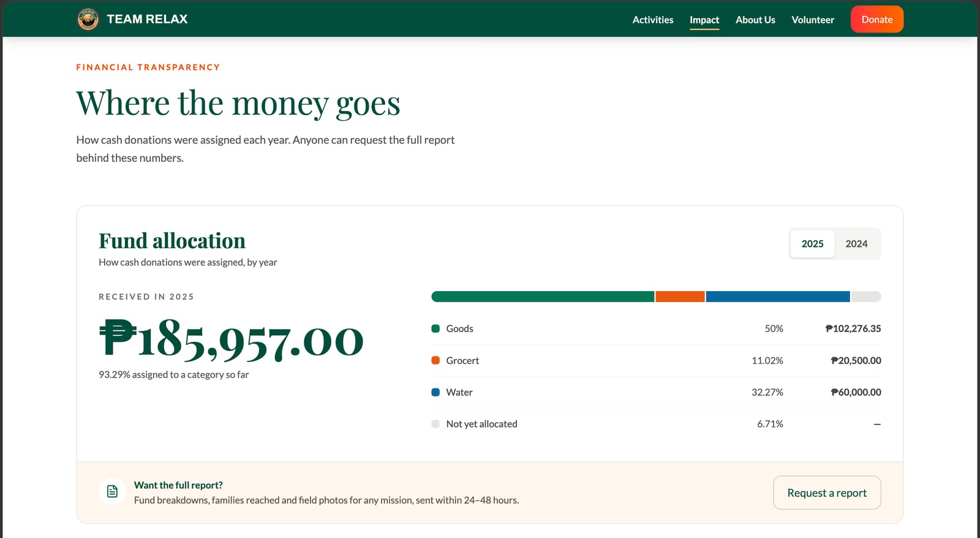980x538 pixels.
Task: Click the blue Water segment of the bar
Action: click(778, 297)
